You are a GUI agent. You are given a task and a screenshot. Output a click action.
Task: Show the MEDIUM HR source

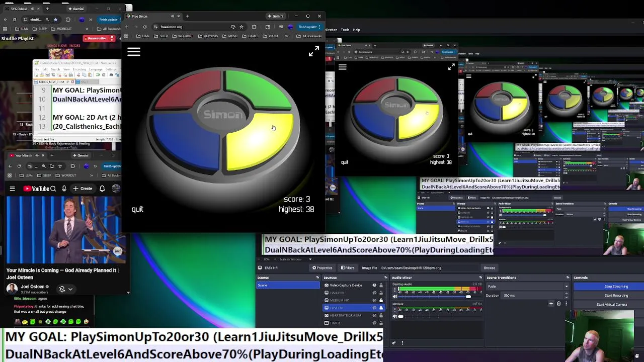tap(374, 300)
